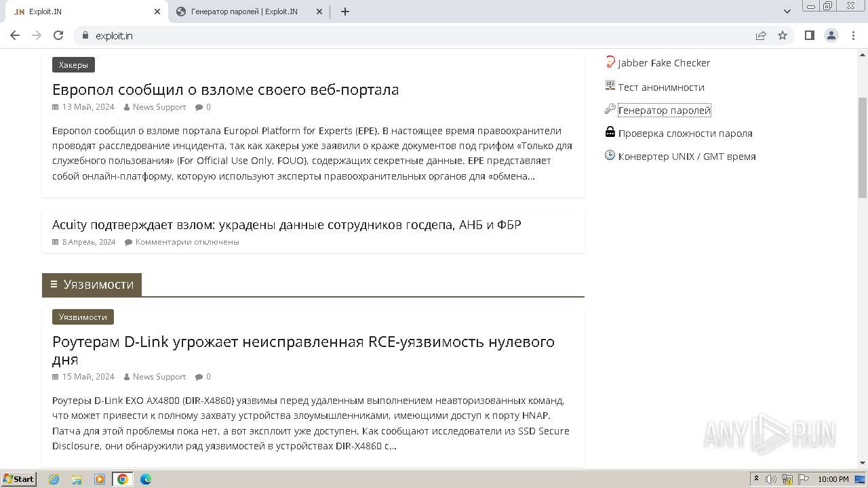Screen dimensions: 868x488
Task: Click the padlock icon for password check
Action: coord(610,132)
